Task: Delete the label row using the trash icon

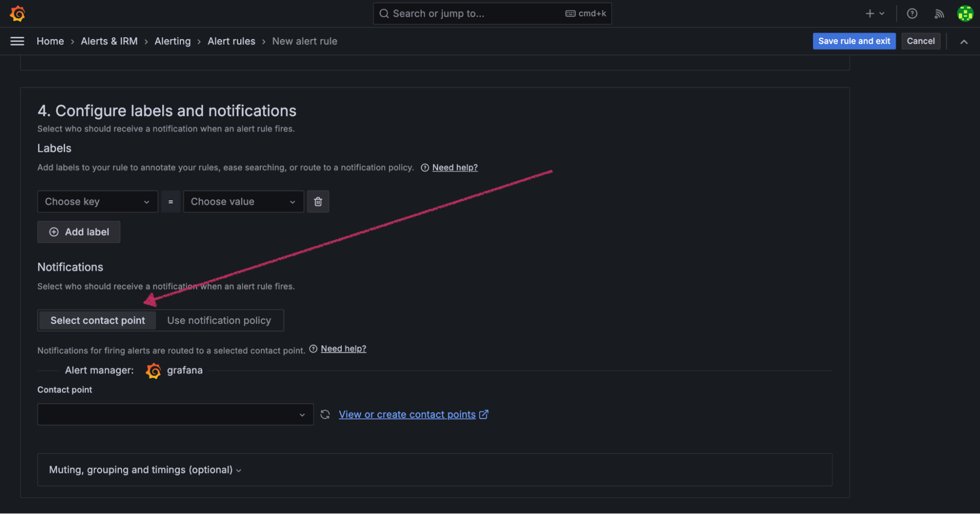Action: (318, 201)
